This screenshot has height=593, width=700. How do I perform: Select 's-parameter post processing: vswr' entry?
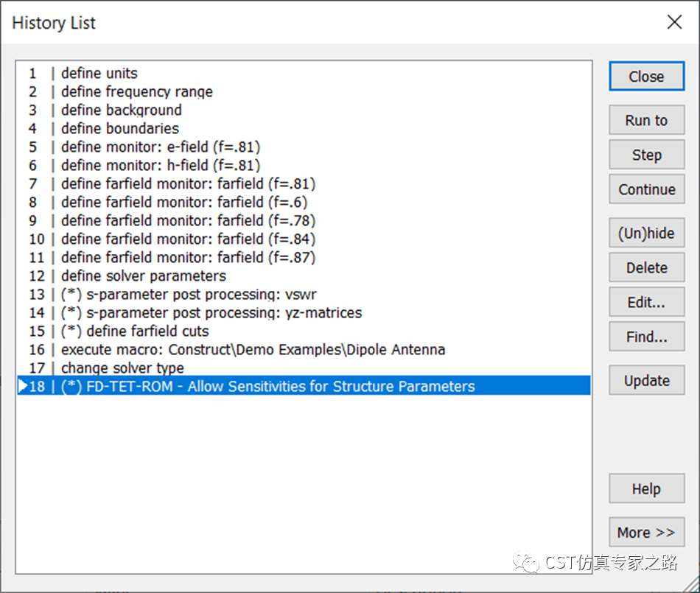[x=304, y=295]
